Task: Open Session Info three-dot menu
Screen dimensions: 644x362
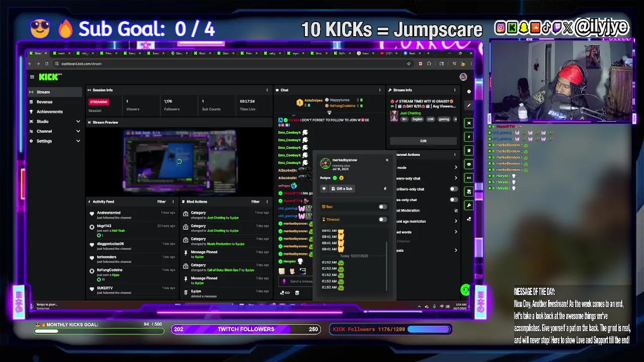Action: [267, 90]
